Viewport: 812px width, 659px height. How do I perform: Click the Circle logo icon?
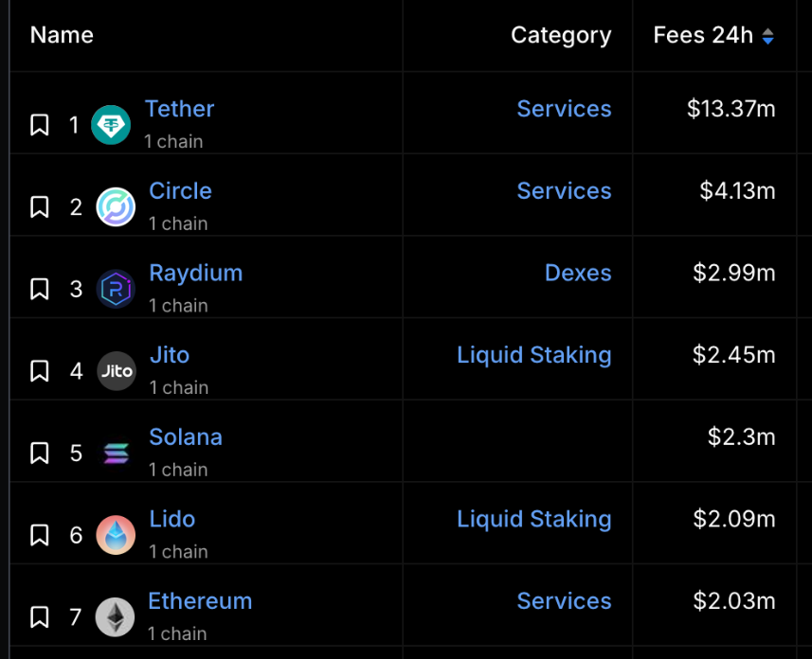[x=116, y=207]
